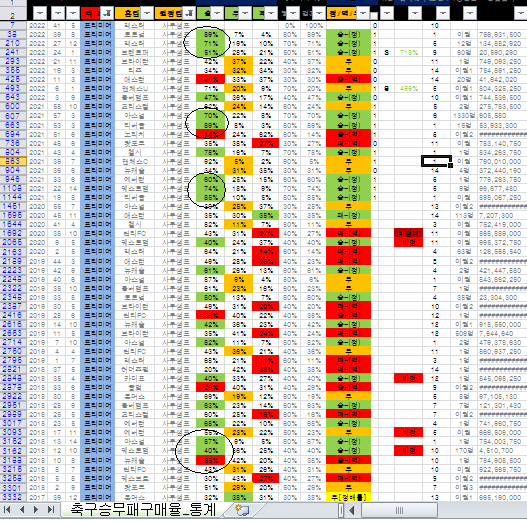Screen dimensions: 527x522
Task: Go to the first sheet tab arrow
Action: [6, 510]
